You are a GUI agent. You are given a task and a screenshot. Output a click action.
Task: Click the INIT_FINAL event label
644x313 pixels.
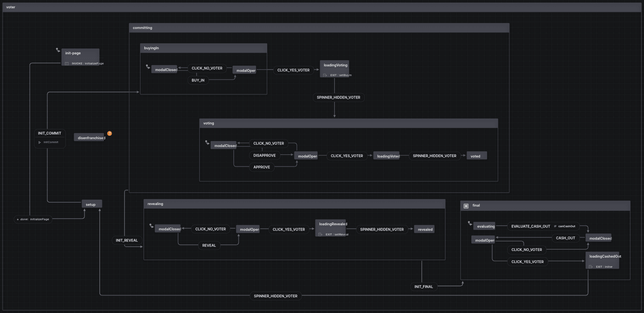424,287
